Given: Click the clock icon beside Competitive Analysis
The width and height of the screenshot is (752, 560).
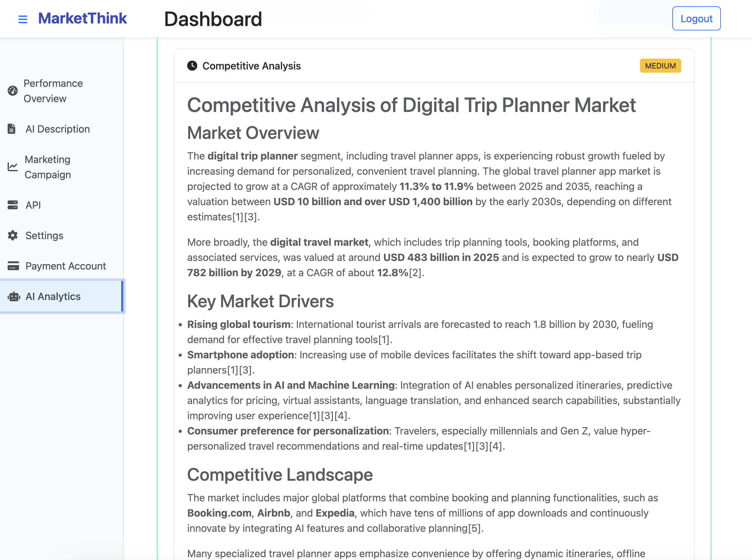Looking at the screenshot, I should pos(192,66).
